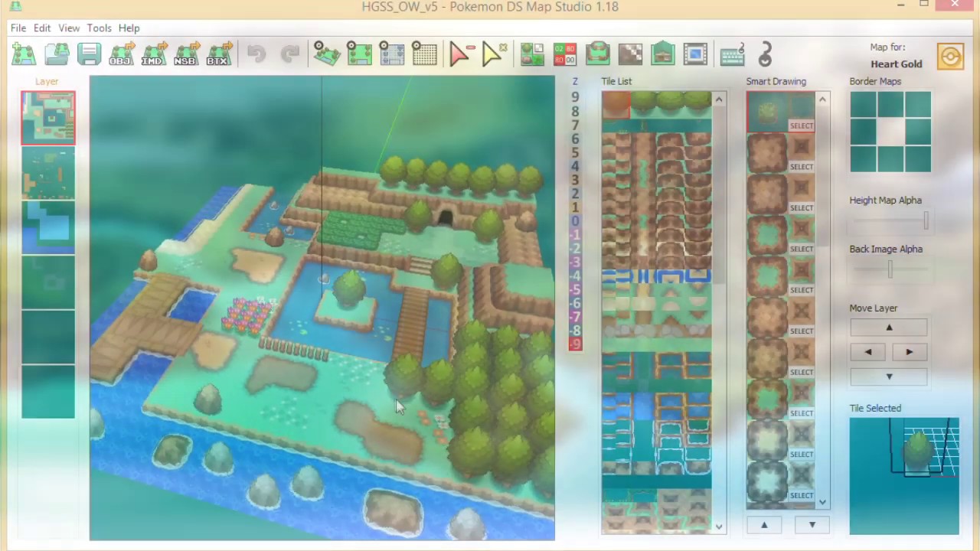Redo the last undone edit
This screenshot has height=551, width=980.
click(x=289, y=54)
